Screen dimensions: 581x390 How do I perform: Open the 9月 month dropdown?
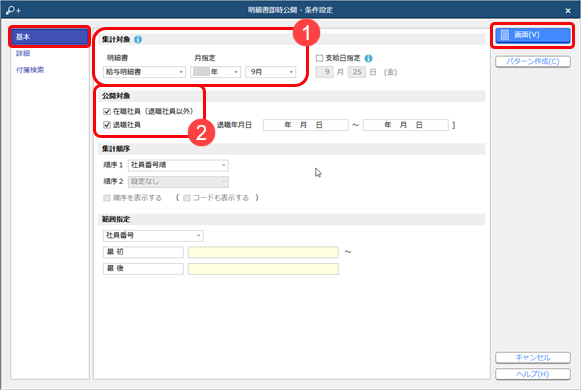[x=270, y=72]
